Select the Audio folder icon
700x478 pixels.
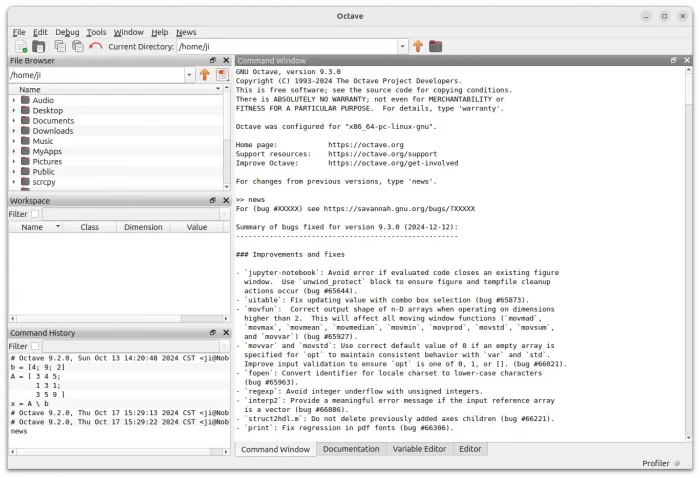25,100
